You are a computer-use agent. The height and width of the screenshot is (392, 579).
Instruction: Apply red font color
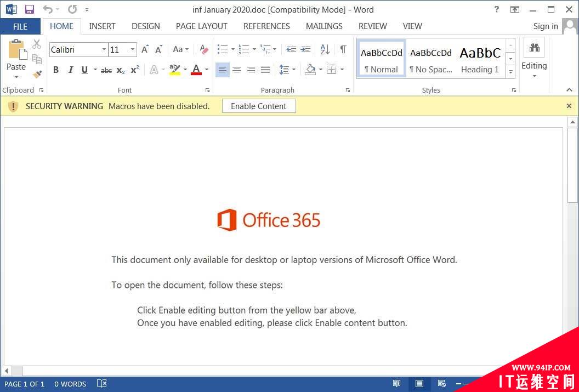click(196, 70)
